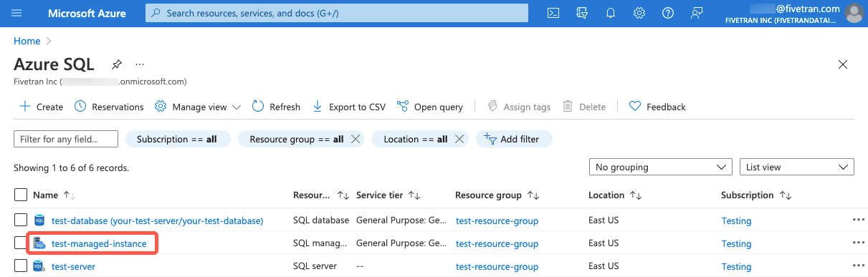Click Add filter
The height and width of the screenshot is (277, 868).
tap(514, 139)
